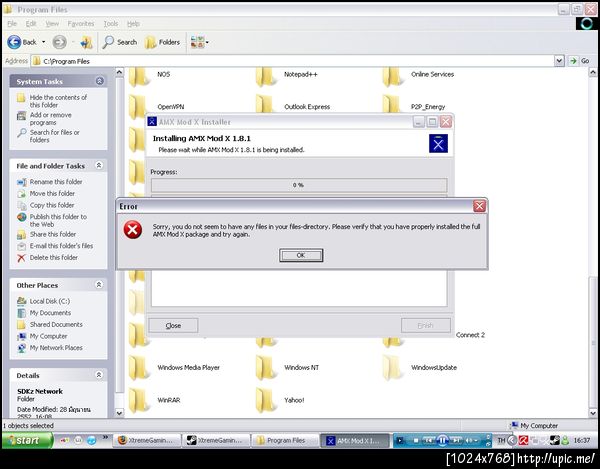The height and width of the screenshot is (469, 600).
Task: Click Copy this folder
Action: [x=46, y=205]
